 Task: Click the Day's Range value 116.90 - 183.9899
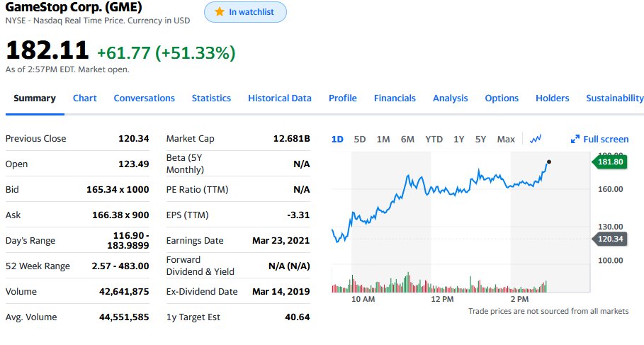tap(128, 240)
